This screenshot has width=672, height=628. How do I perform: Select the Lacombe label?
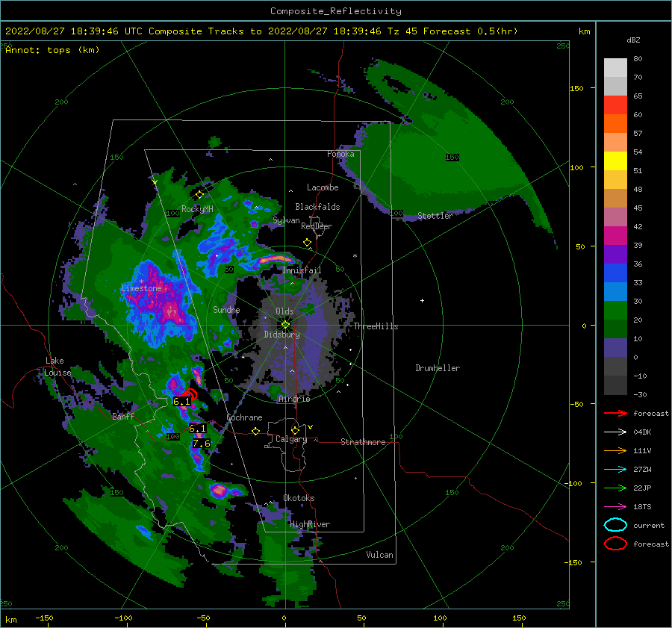(323, 187)
